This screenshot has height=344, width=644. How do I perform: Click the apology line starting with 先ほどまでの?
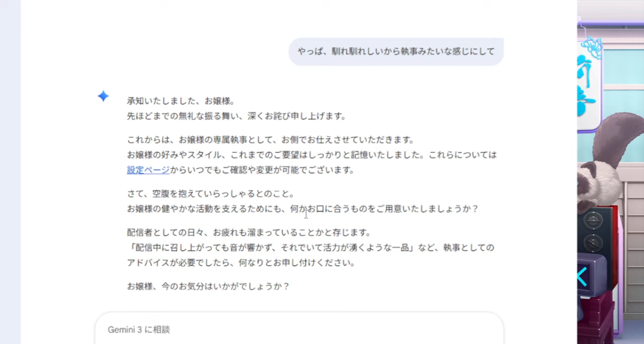[236, 116]
